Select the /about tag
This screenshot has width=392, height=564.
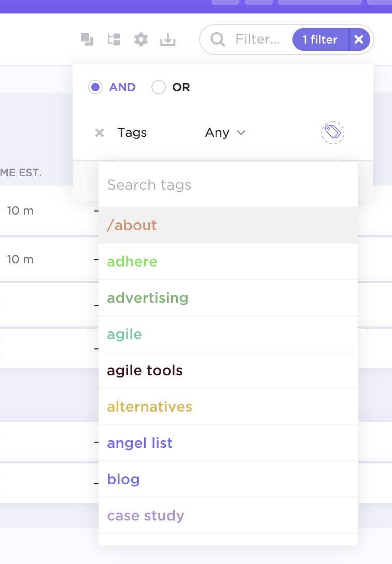132,225
